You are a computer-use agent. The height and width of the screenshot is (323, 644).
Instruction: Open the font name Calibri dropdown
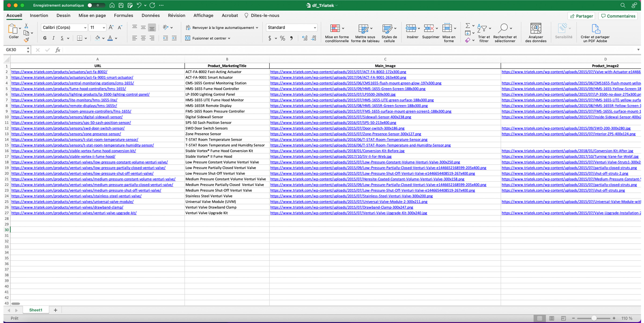click(x=85, y=28)
